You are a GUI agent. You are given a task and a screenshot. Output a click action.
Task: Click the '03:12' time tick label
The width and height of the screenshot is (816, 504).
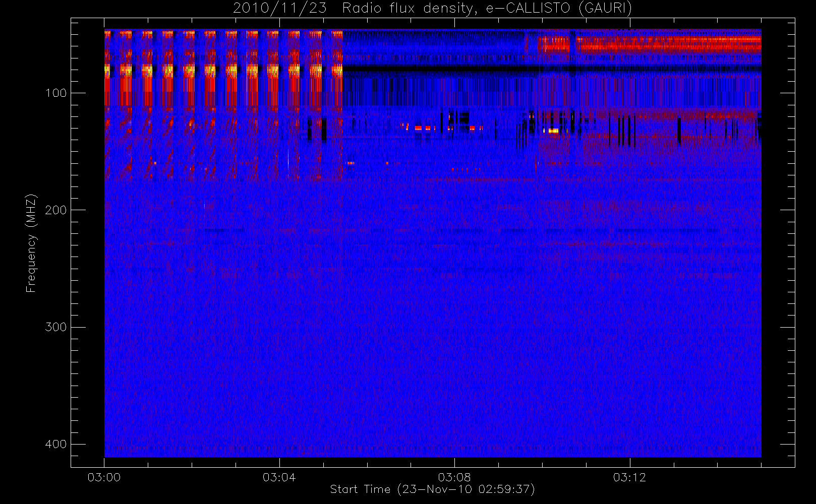629,477
